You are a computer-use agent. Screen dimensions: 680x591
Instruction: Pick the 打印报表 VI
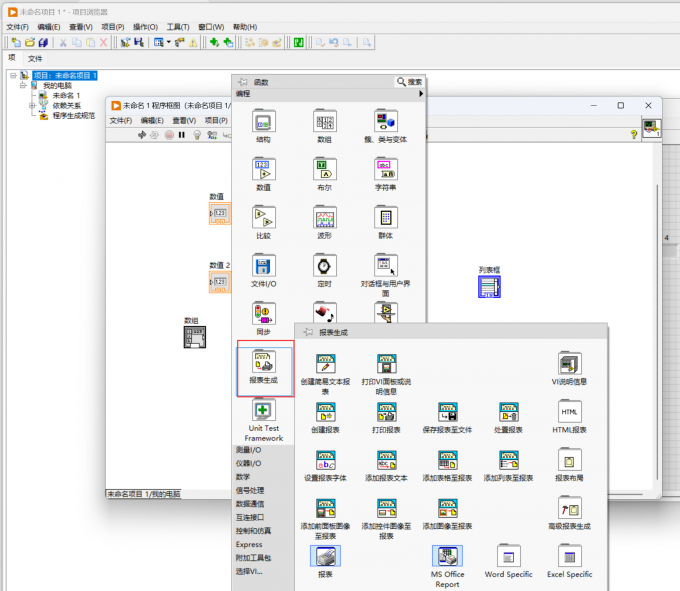pos(386,412)
